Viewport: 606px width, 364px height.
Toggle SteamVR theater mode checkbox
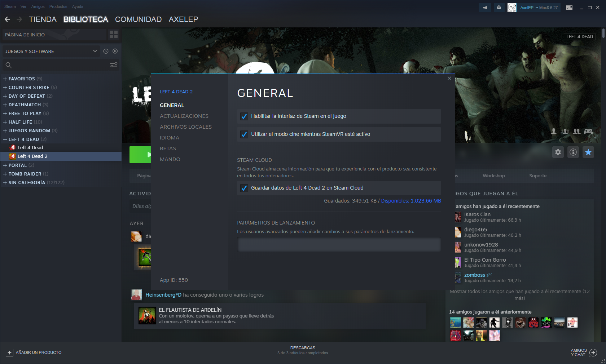(x=244, y=134)
